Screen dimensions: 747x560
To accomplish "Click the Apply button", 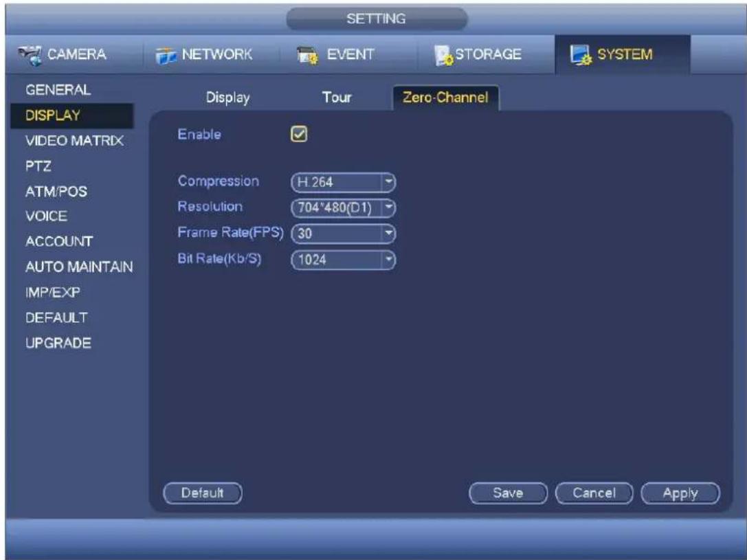I will pyautogui.click(x=680, y=493).
